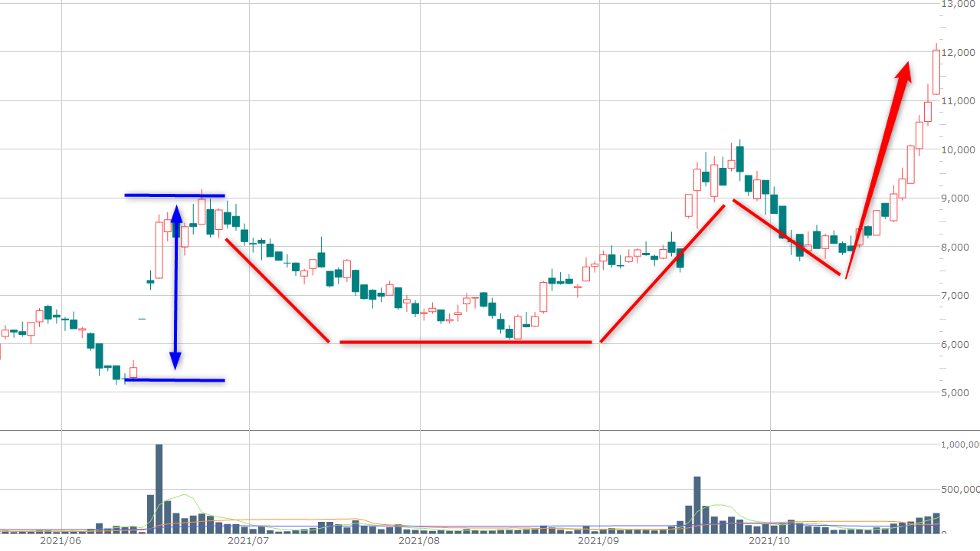Click the 2021/07 date label
Image resolution: width=980 pixels, height=551 pixels.
[x=249, y=541]
